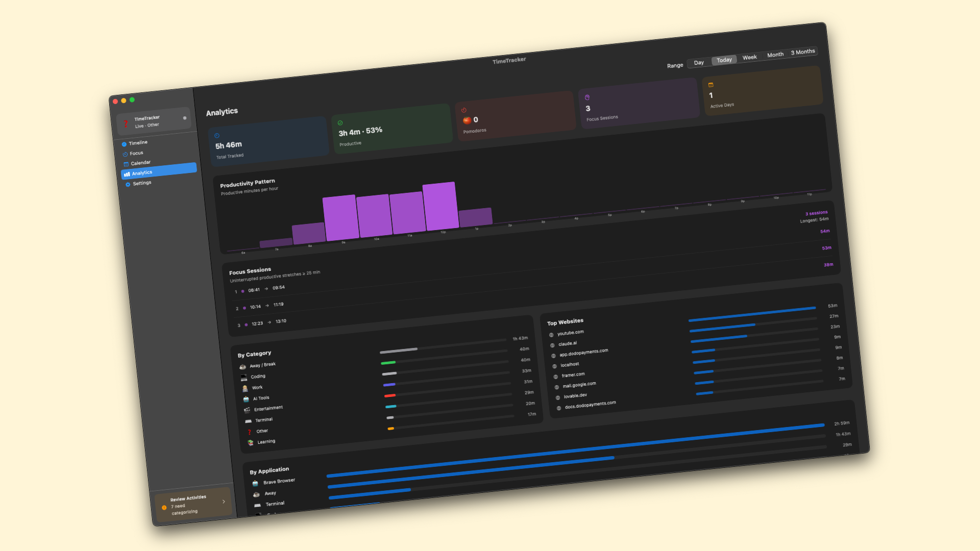Click the TimeTracker Live status card
980x551 pixels.
click(153, 122)
